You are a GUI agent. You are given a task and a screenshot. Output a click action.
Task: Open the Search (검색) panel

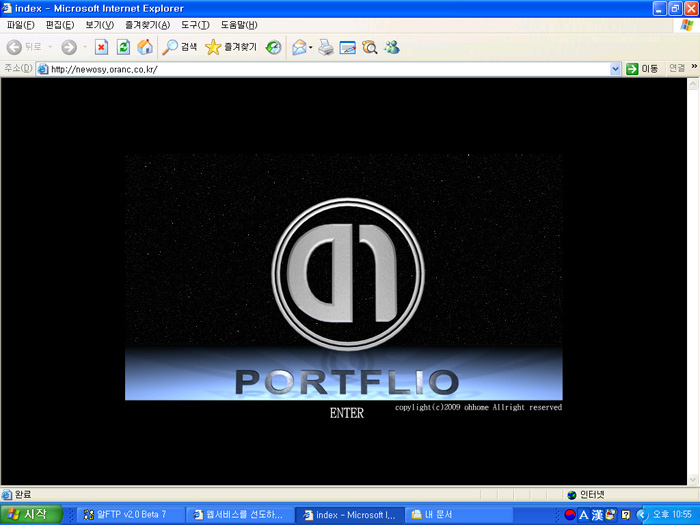(x=180, y=47)
